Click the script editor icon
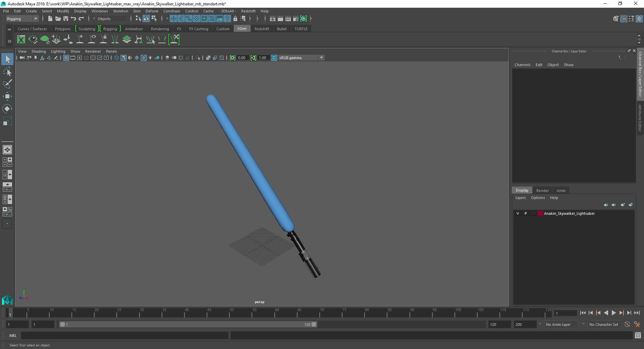Image resolution: width=644 pixels, height=349 pixels. 638,335
